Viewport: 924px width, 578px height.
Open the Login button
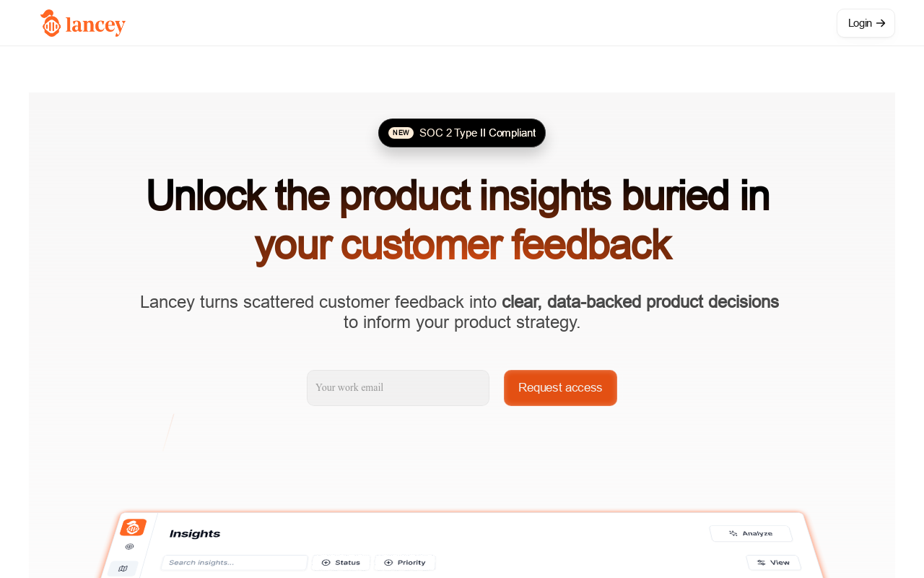(x=866, y=23)
